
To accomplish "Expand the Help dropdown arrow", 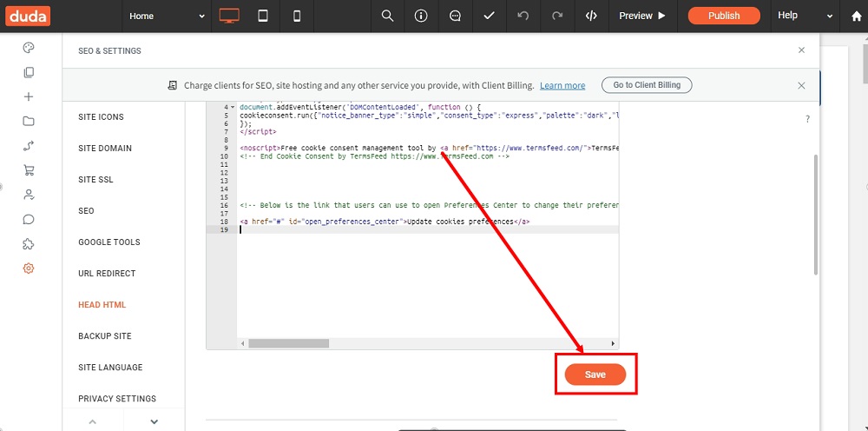I will coord(829,17).
